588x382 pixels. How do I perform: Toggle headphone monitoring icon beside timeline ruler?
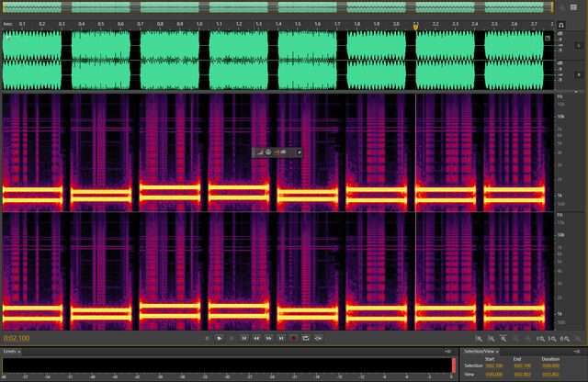[561, 25]
